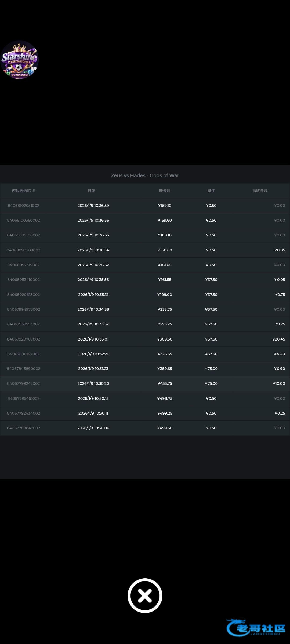Click the 游戏会话ID # column header
The width and height of the screenshot is (290, 644).
(23, 191)
